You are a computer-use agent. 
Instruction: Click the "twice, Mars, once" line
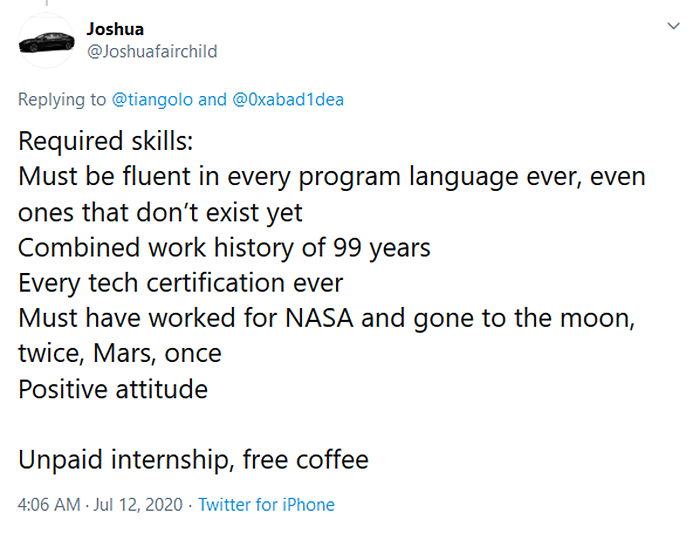120,353
